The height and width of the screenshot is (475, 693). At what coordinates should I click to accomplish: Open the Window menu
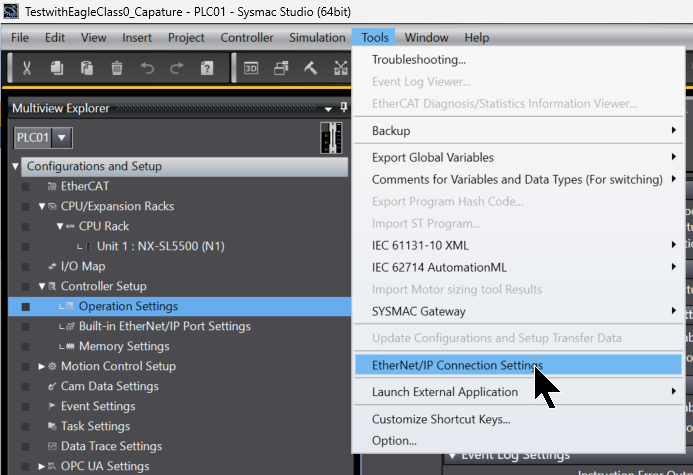pyautogui.click(x=426, y=38)
